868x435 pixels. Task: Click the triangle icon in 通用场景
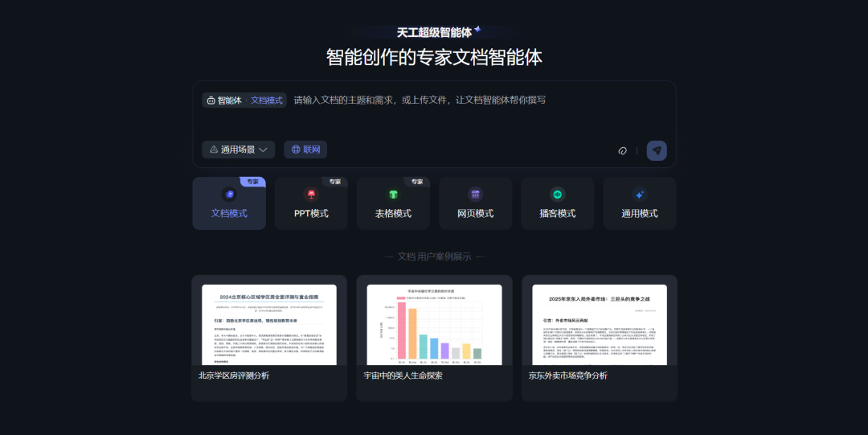click(x=214, y=150)
